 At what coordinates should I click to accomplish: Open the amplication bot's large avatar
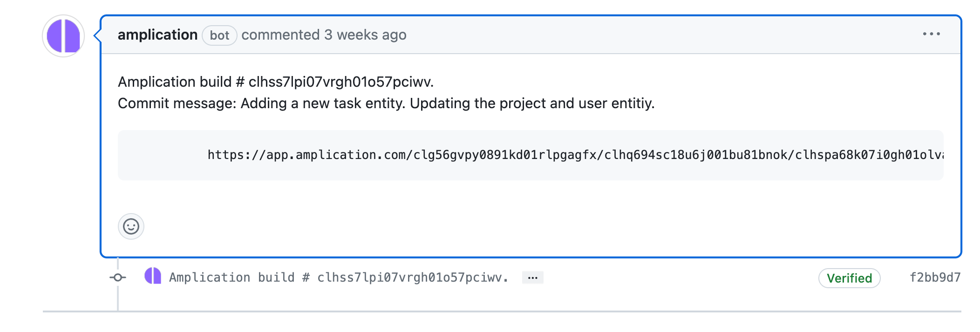click(63, 36)
